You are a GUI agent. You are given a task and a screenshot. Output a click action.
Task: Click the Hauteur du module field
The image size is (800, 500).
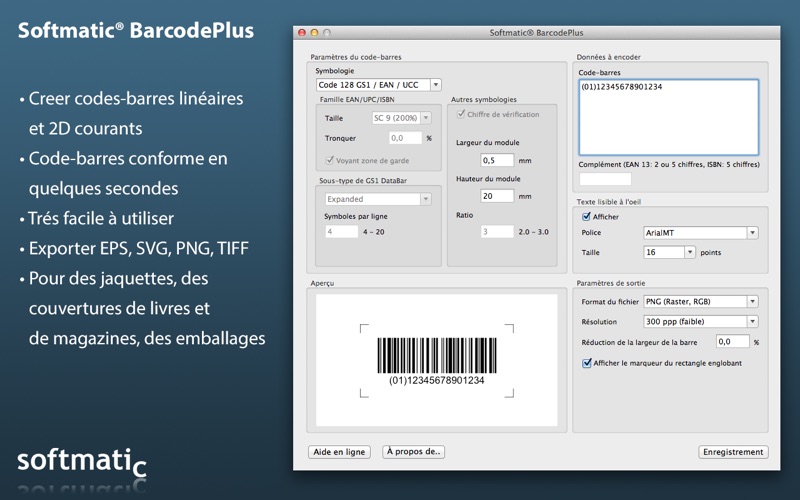coord(497,196)
